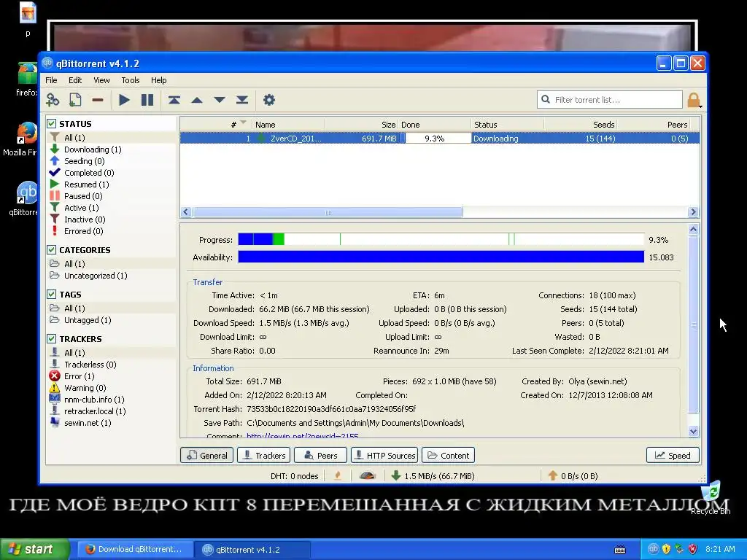The width and height of the screenshot is (747, 560).
Task: Switch to the Content tab
Action: [449, 455]
